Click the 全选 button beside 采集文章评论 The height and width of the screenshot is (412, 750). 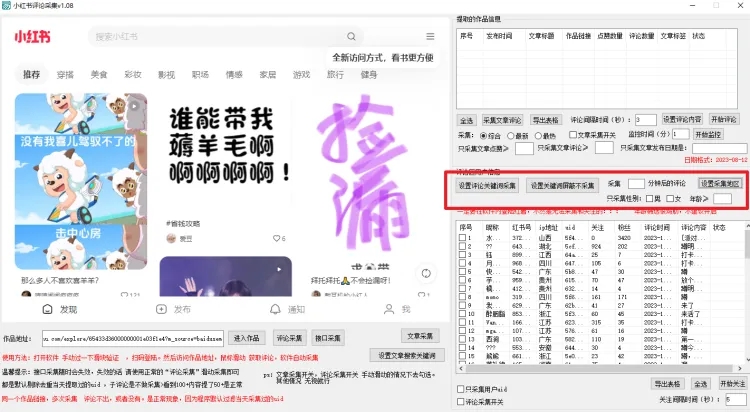click(x=466, y=120)
